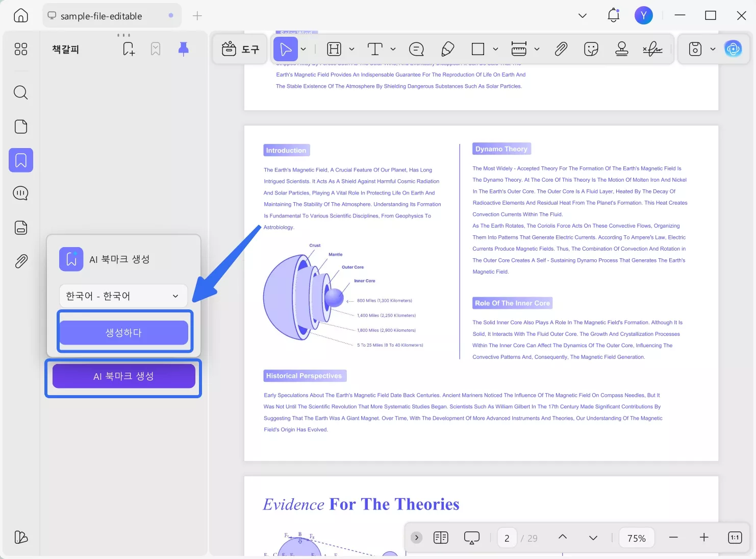Click the Introduction heading in document
The image size is (756, 559).
[x=287, y=150]
